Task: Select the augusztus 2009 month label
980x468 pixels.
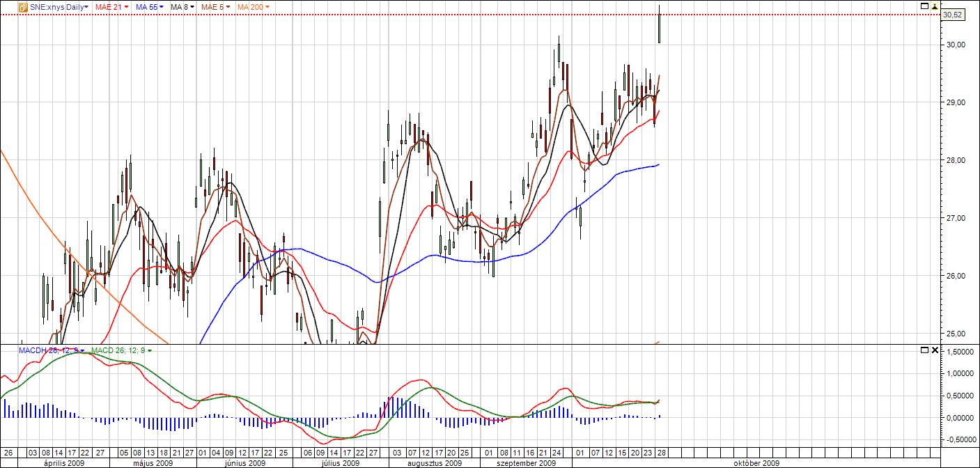Action: 434,463
